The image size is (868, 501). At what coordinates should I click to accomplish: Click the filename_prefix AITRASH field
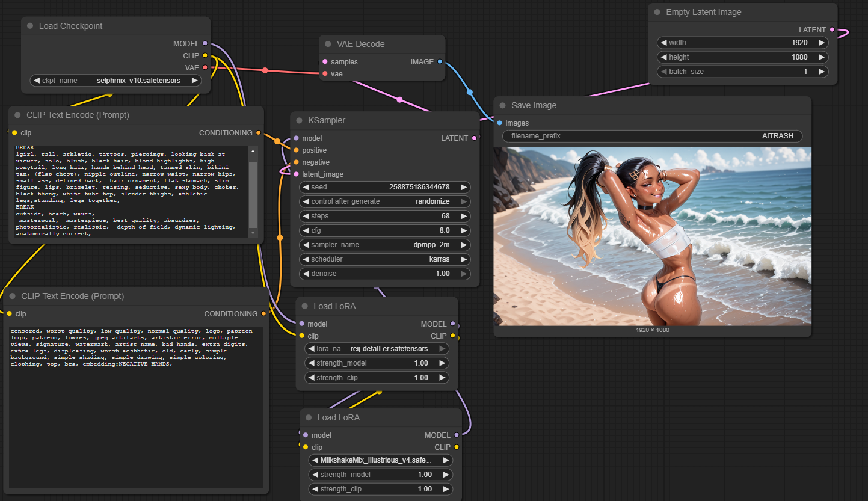pyautogui.click(x=652, y=136)
